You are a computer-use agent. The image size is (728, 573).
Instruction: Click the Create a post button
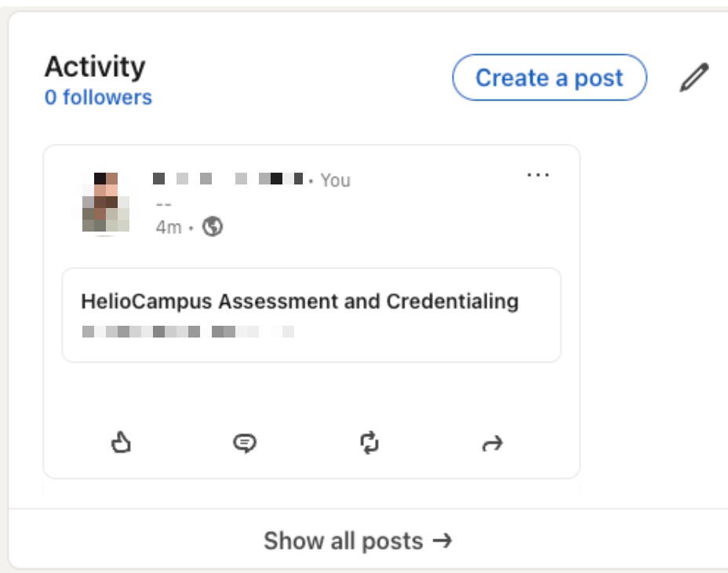[x=549, y=78]
